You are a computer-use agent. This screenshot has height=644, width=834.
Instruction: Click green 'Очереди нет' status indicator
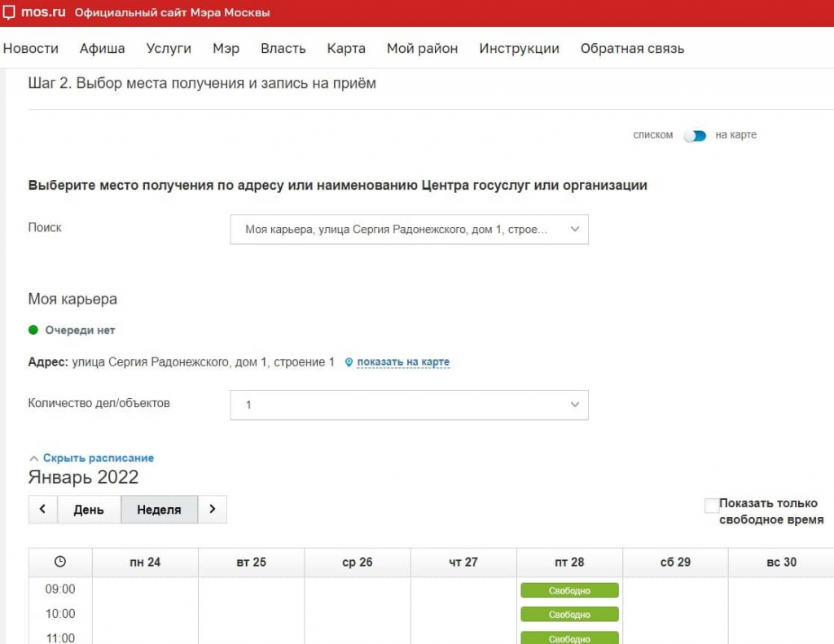click(33, 331)
